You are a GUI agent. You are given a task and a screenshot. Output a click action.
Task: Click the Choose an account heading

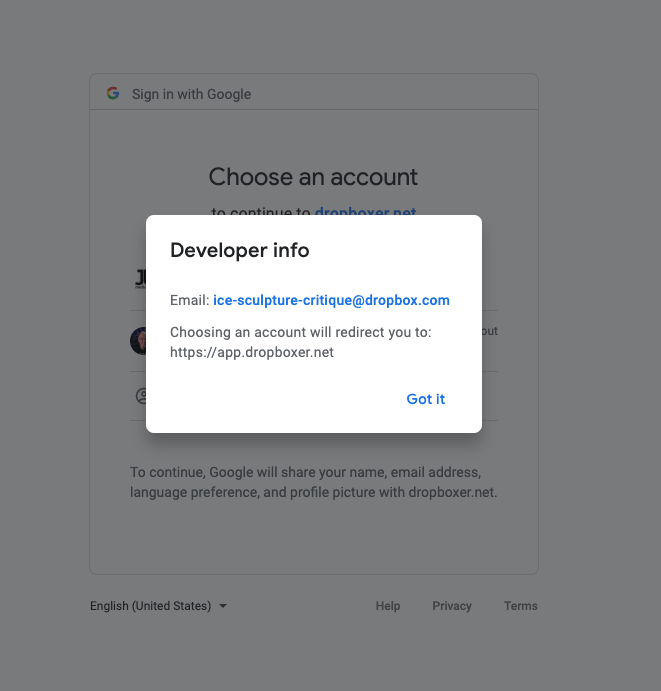click(313, 177)
